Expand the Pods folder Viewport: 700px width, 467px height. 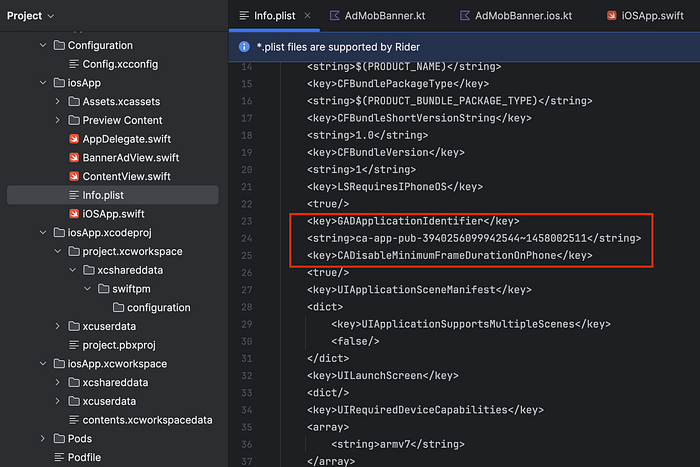[x=43, y=438]
